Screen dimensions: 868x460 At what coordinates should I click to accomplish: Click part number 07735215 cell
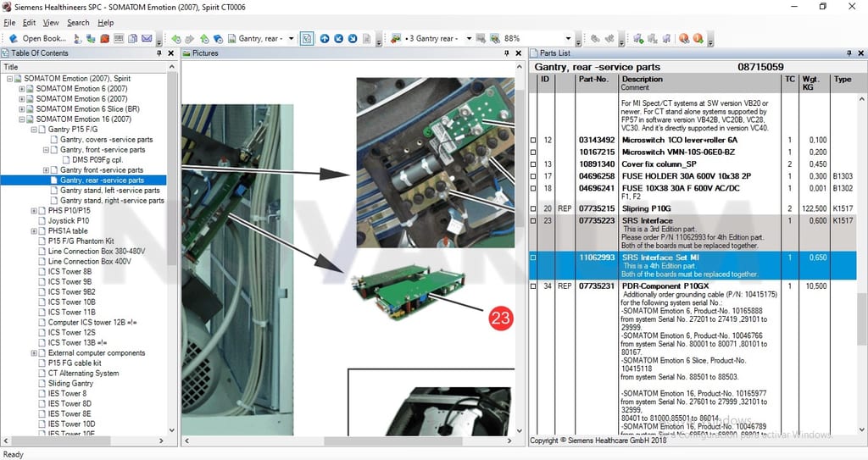[597, 208]
